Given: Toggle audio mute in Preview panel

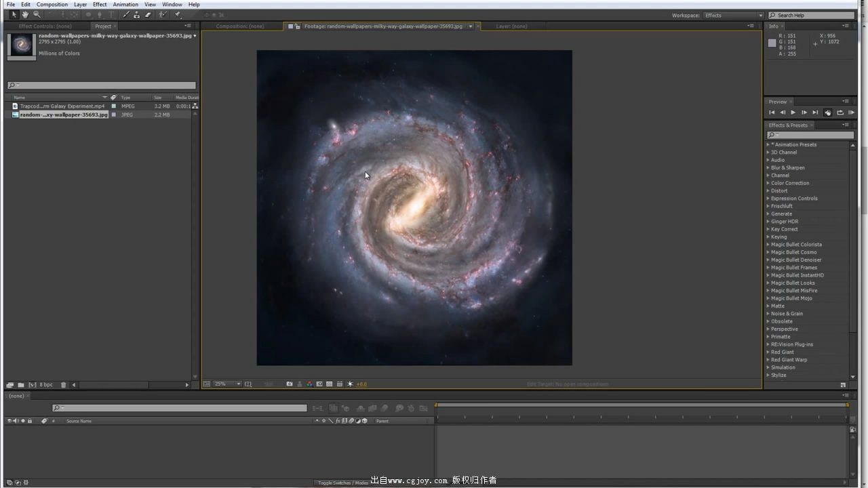Looking at the screenshot, I should 828,113.
